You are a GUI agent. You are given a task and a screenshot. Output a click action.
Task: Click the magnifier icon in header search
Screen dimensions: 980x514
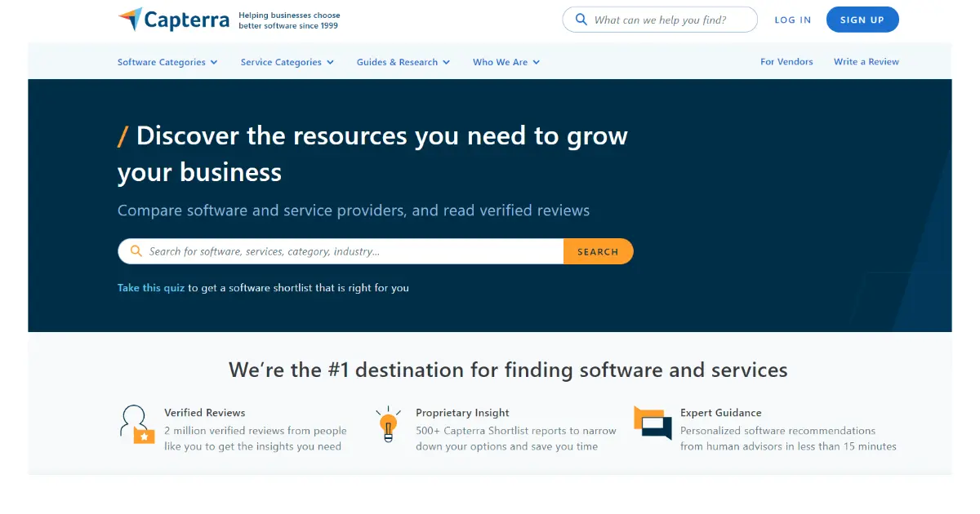581,20
